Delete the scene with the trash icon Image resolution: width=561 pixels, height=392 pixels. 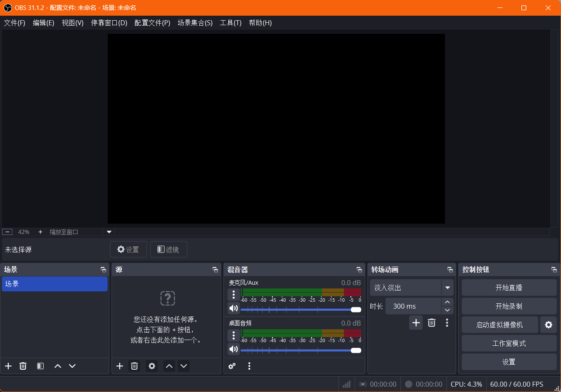[x=23, y=366]
